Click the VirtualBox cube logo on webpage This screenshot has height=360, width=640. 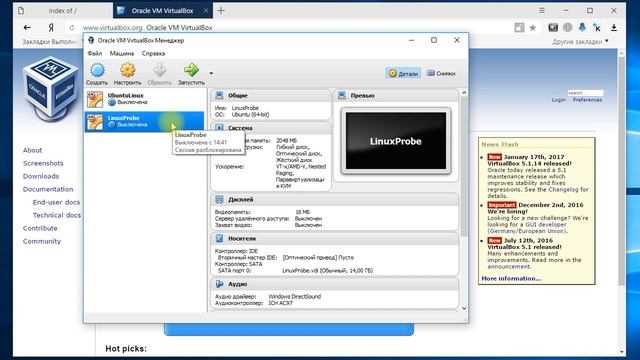coord(51,89)
